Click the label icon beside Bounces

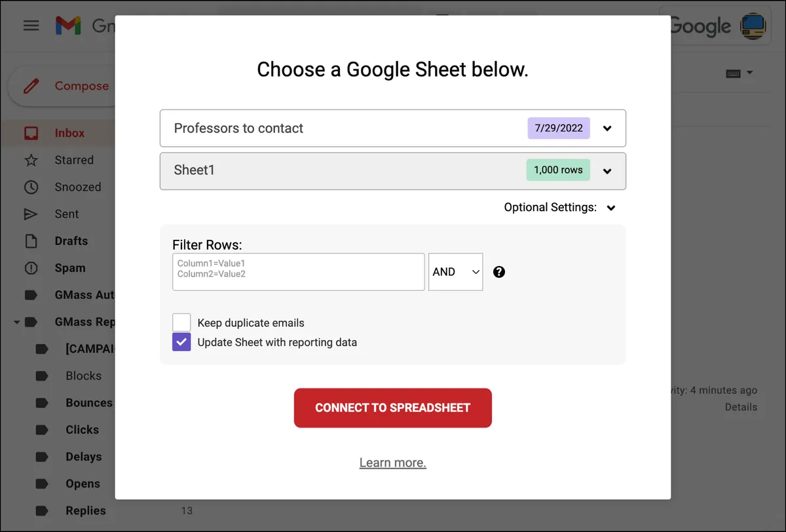pyautogui.click(x=42, y=403)
